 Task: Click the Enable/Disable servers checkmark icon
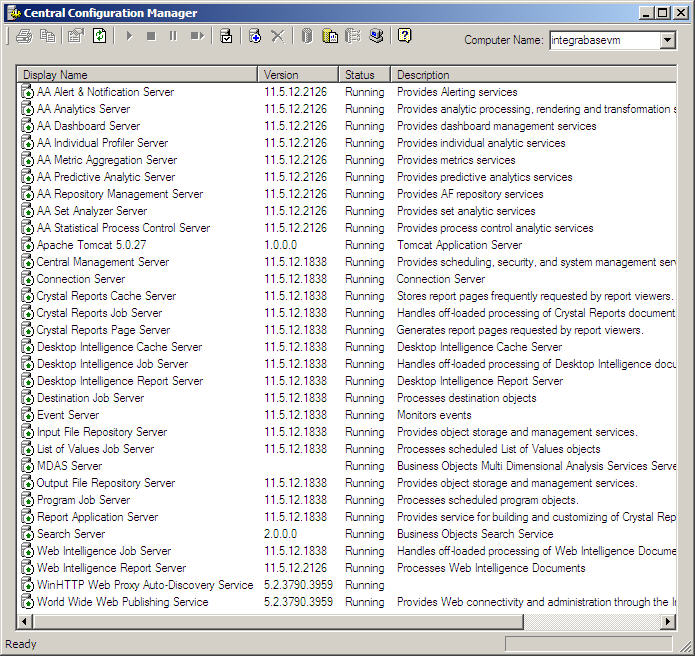[226, 36]
